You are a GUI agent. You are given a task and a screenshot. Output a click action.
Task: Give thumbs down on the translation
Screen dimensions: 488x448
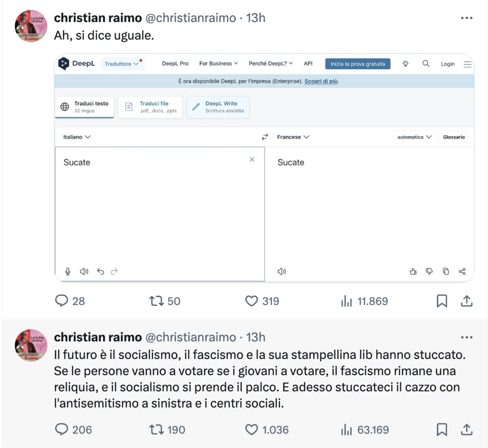[x=430, y=271]
